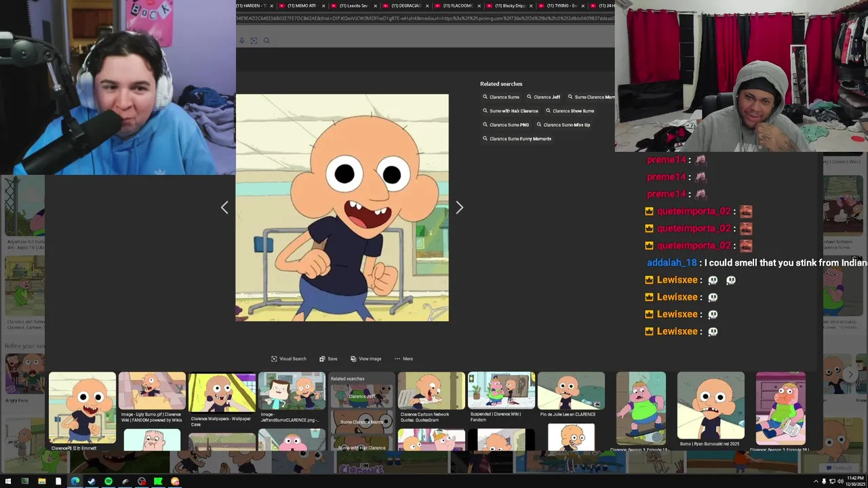Click the first Lewisxee chat username
The height and width of the screenshot is (488, 868).
tap(677, 280)
